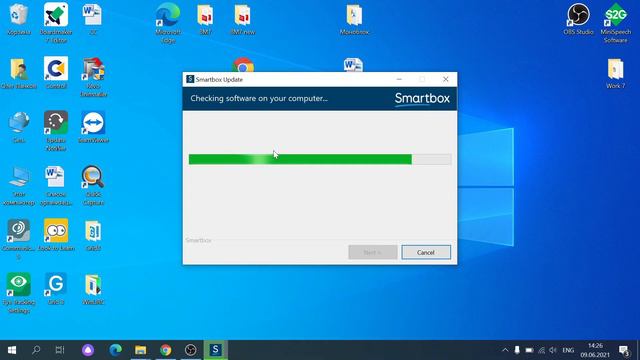Select the This PC computer icon
Viewport: 640px width, 360px height.
pyautogui.click(x=19, y=185)
